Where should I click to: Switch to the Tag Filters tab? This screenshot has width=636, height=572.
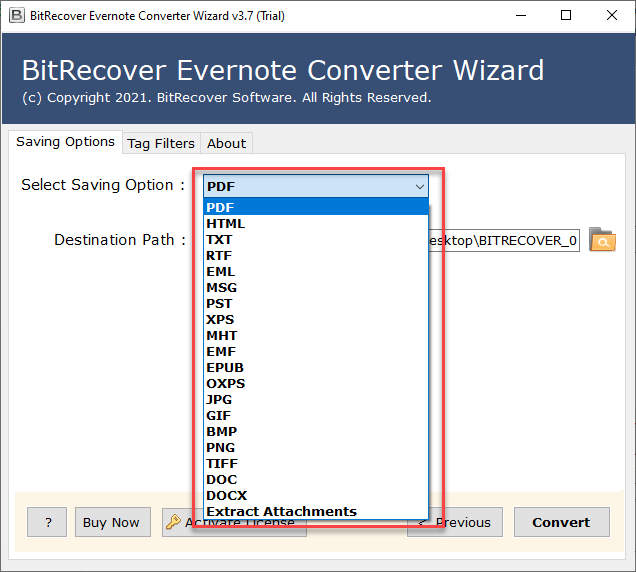click(161, 143)
